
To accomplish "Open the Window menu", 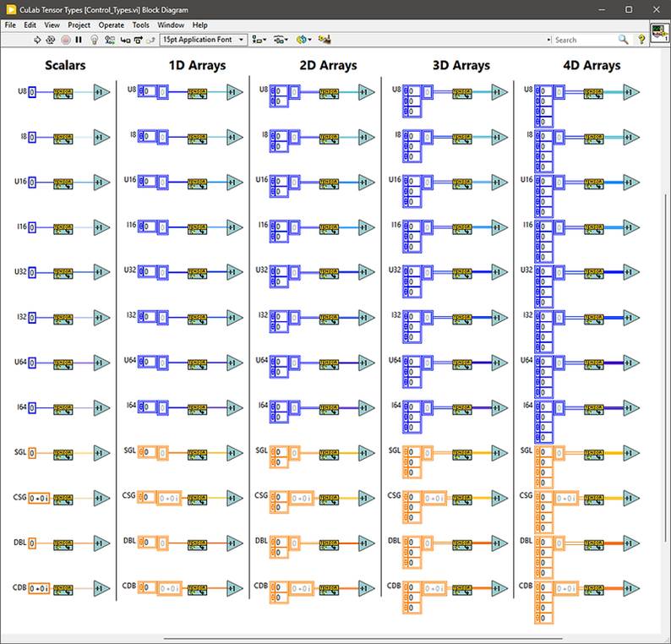I will [171, 25].
